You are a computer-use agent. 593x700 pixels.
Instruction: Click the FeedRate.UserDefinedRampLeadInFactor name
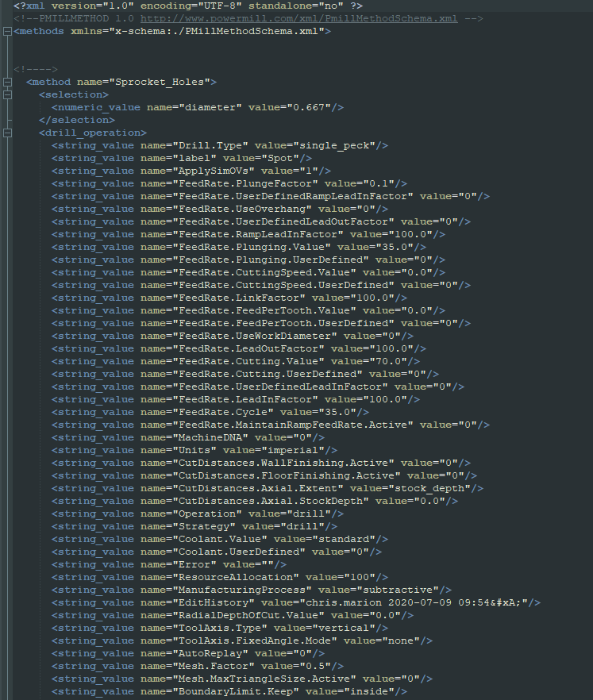293,197
